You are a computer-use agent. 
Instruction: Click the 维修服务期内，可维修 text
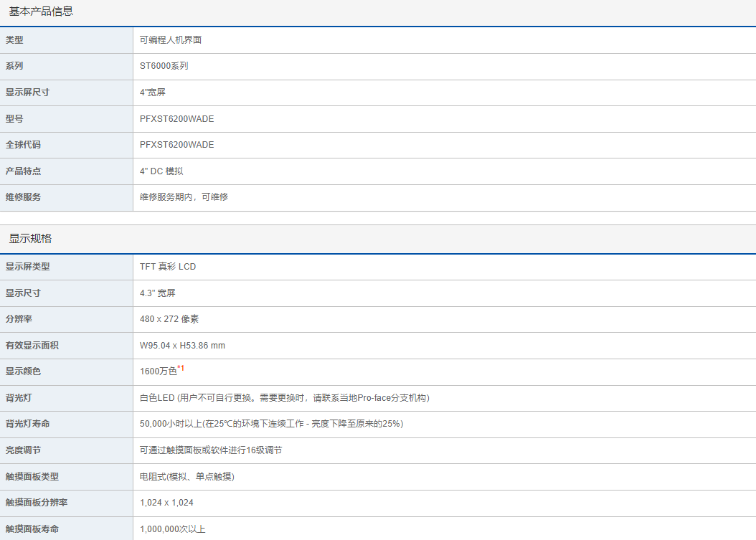184,197
